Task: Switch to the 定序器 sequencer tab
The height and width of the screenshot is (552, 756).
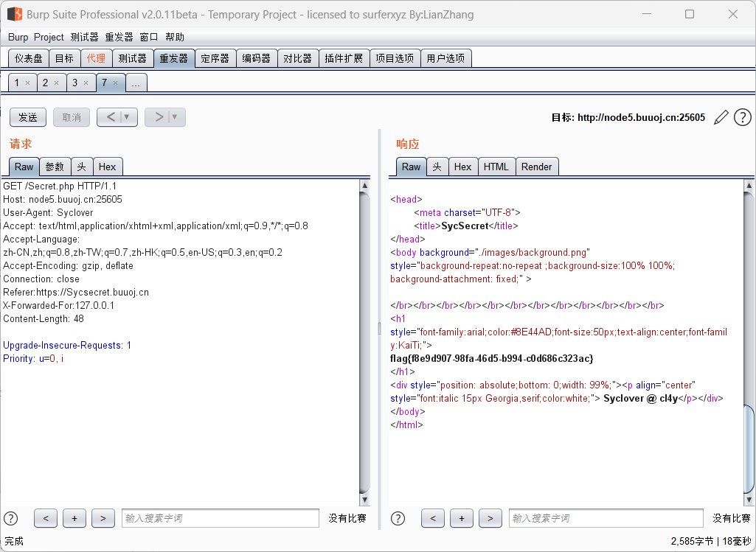Action: [x=215, y=58]
